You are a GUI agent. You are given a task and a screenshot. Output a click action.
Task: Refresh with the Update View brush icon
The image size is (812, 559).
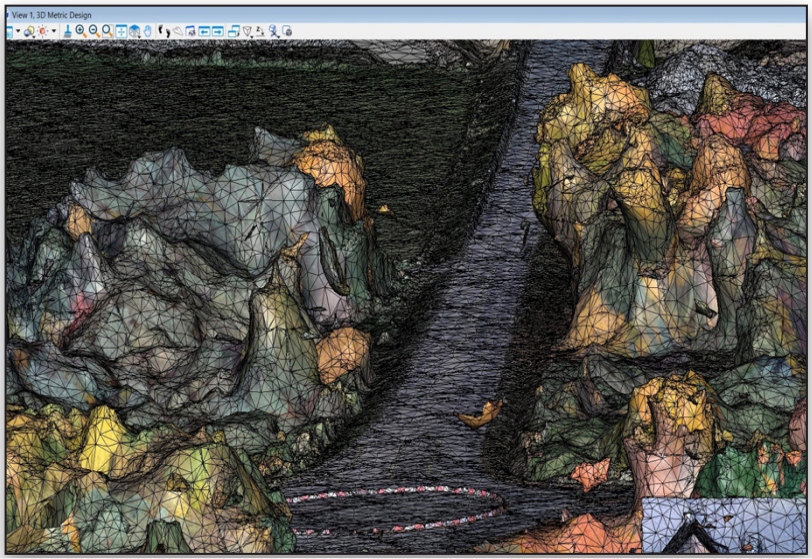67,32
